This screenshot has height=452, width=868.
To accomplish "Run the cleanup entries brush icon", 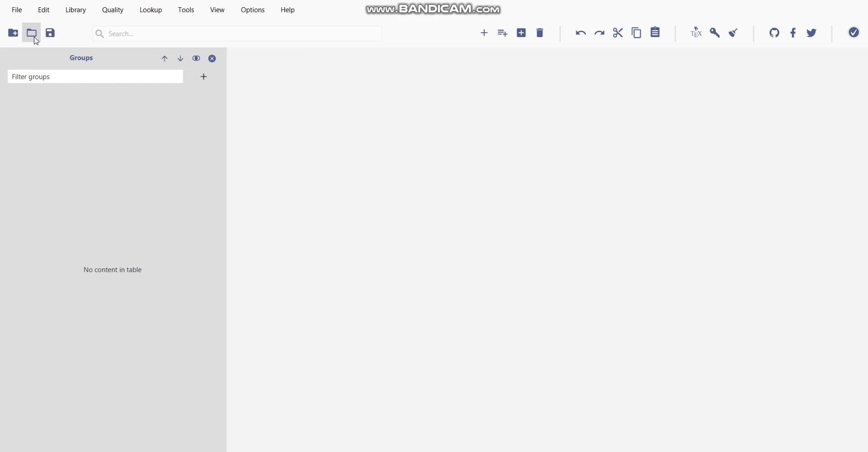I will 733,33.
